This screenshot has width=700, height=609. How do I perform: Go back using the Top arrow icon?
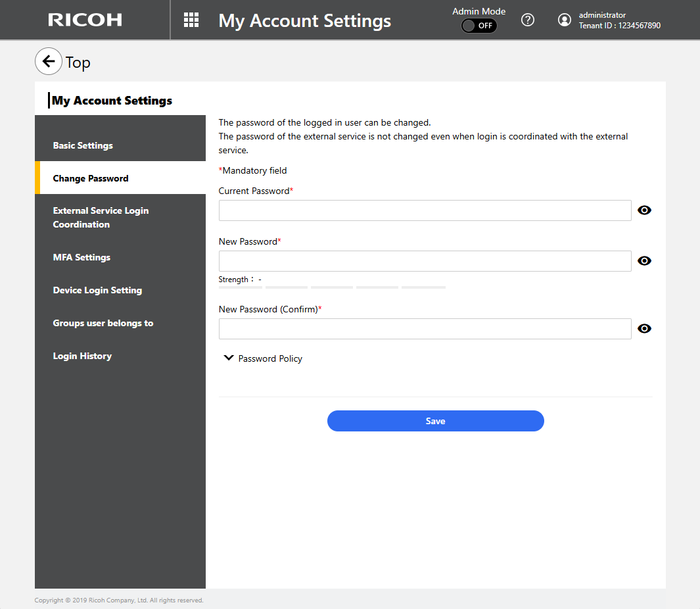pos(48,62)
